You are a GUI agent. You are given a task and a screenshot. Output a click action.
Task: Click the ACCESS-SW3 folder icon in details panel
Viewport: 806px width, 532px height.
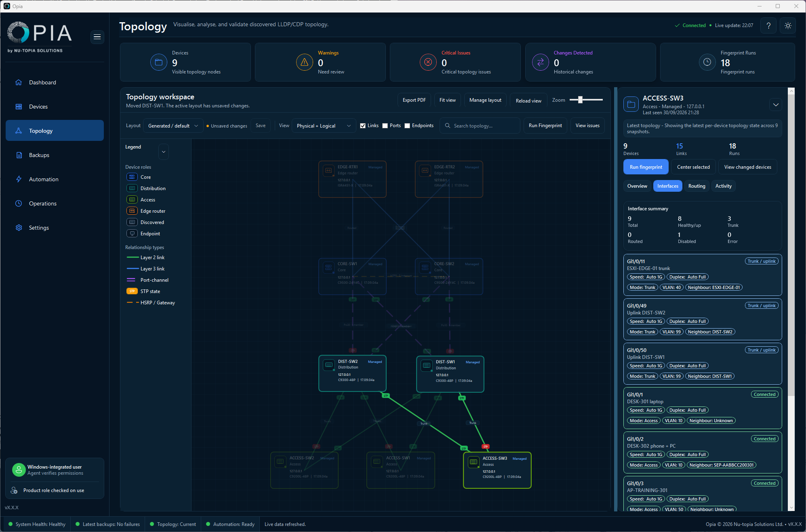631,104
